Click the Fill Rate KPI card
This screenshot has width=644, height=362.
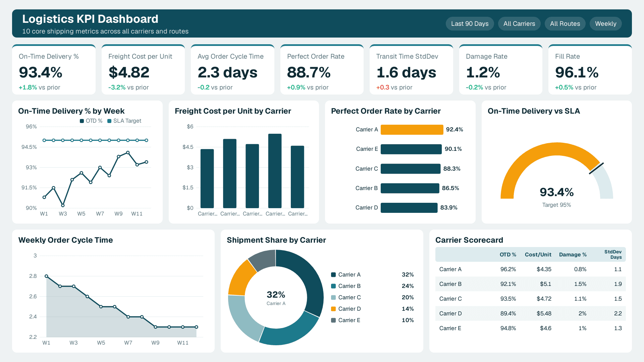coord(590,70)
